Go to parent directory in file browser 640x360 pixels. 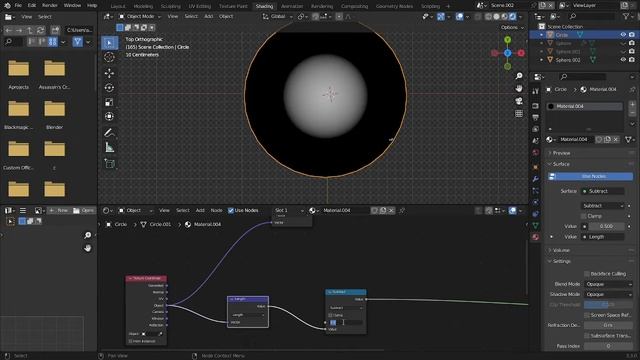[29, 30]
